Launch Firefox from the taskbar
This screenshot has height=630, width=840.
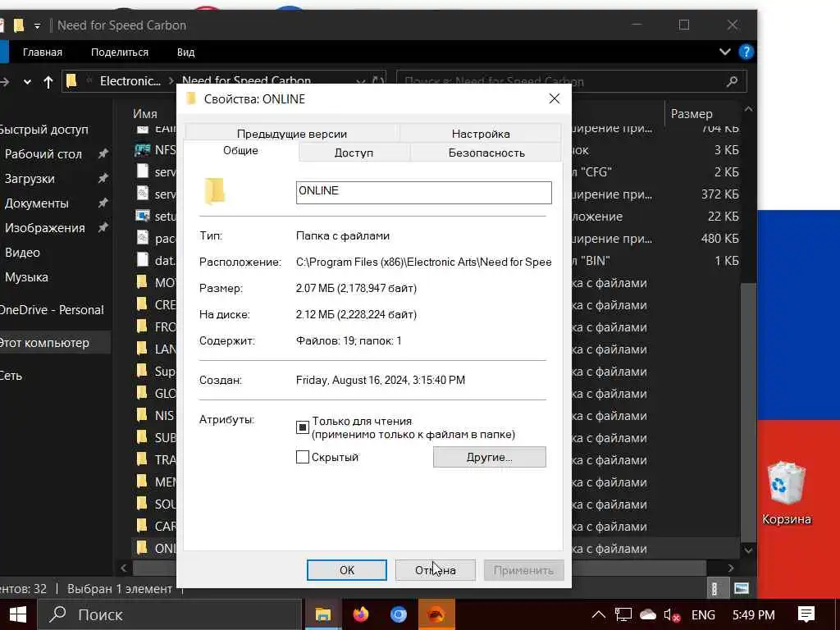(x=361, y=614)
